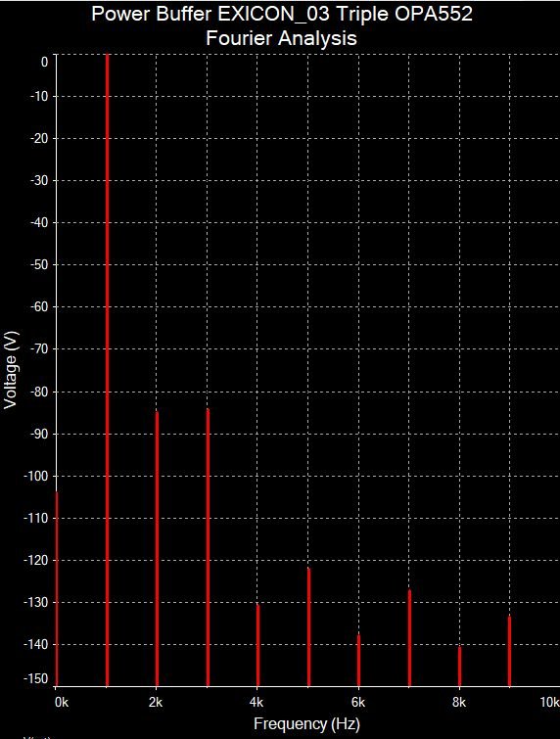Image resolution: width=560 pixels, height=739 pixels.
Task: Click the '4k' frequency tick label
Action: tap(257, 702)
